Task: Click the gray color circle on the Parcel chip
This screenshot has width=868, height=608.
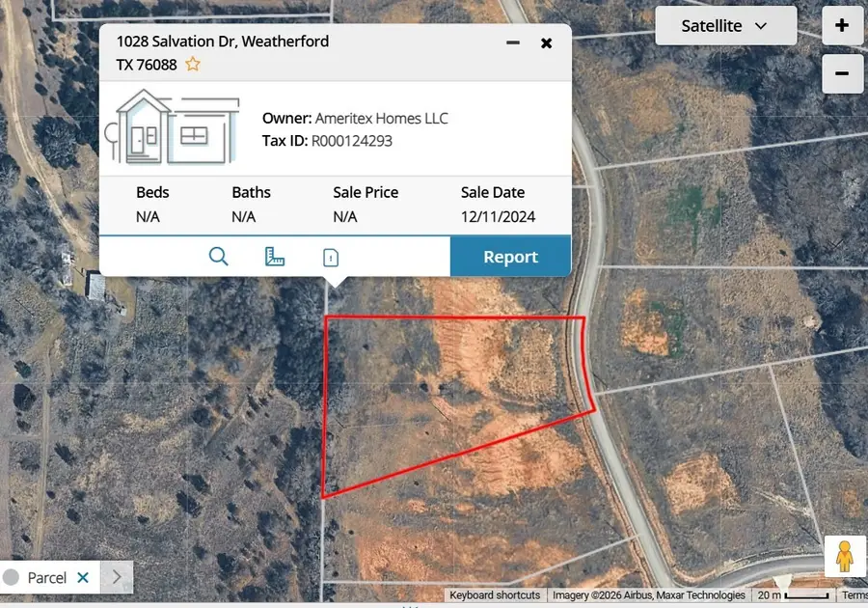Action: [x=13, y=576]
